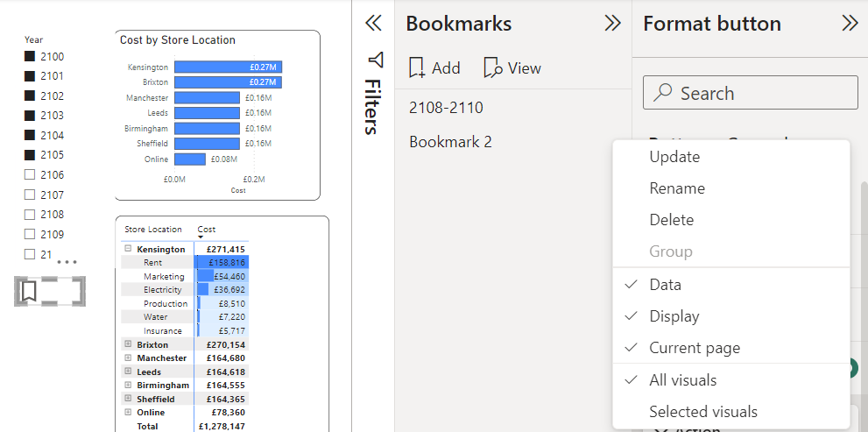Image resolution: width=868 pixels, height=432 pixels.
Task: Open more options ellipsis on year slicer
Action: pos(67,262)
